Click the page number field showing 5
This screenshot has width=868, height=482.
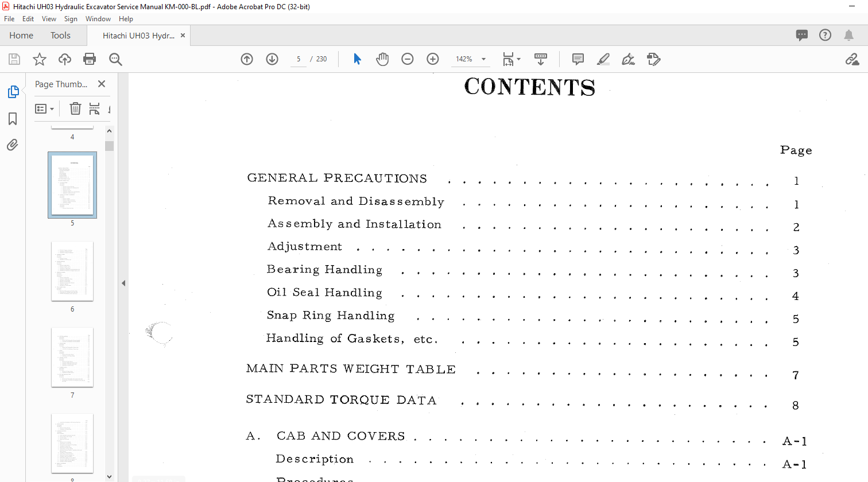click(x=299, y=59)
